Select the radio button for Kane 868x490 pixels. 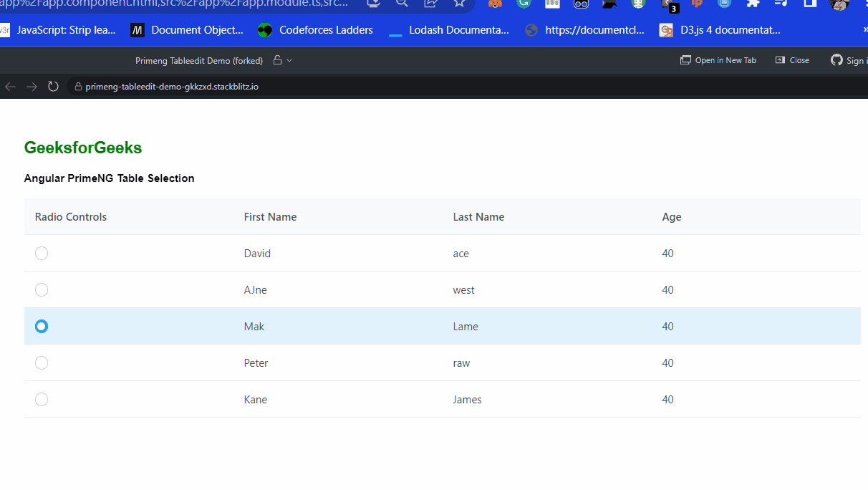pyautogui.click(x=42, y=399)
